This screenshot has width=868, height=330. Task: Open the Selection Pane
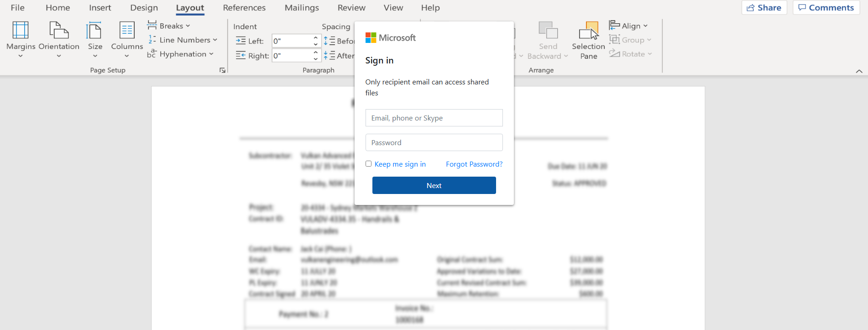pos(588,40)
